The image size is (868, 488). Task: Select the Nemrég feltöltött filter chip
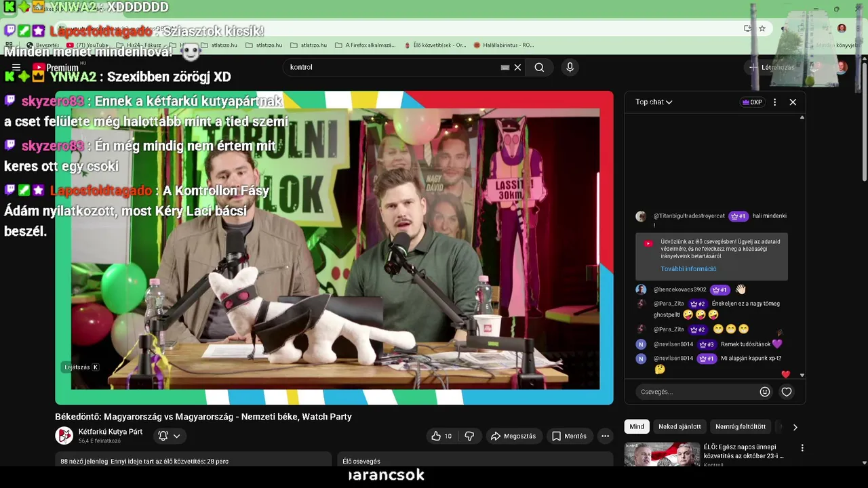point(741,426)
